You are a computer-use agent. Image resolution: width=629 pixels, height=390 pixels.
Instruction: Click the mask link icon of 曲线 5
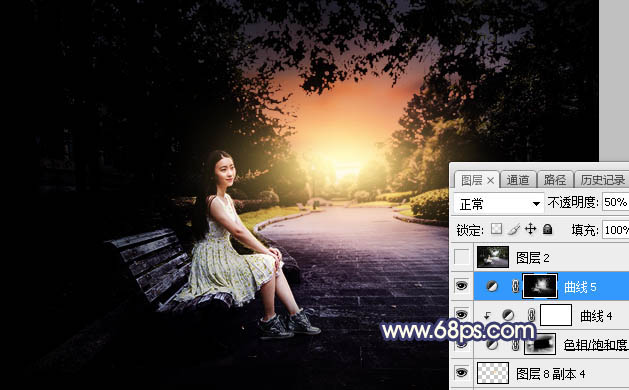[515, 286]
